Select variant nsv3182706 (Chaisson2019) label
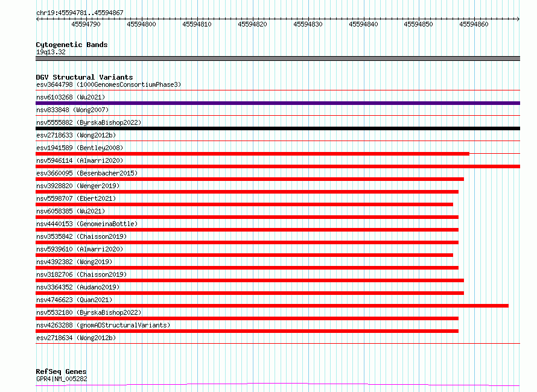 [x=81, y=274]
